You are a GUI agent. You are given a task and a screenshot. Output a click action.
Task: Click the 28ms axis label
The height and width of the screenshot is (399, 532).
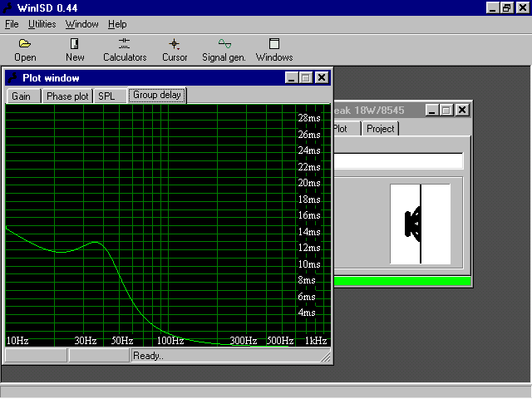[x=308, y=118]
